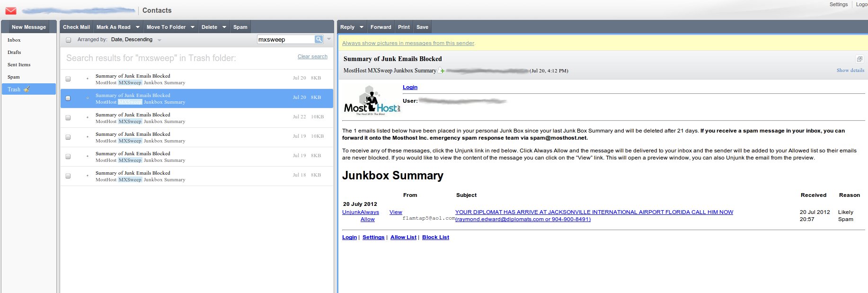868x293 pixels.
Task: Go to Sent Items folder
Action: click(19, 64)
